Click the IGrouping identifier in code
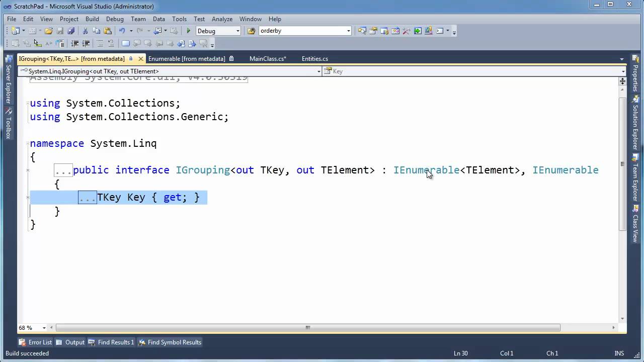The width and height of the screenshot is (644, 362). click(x=203, y=170)
